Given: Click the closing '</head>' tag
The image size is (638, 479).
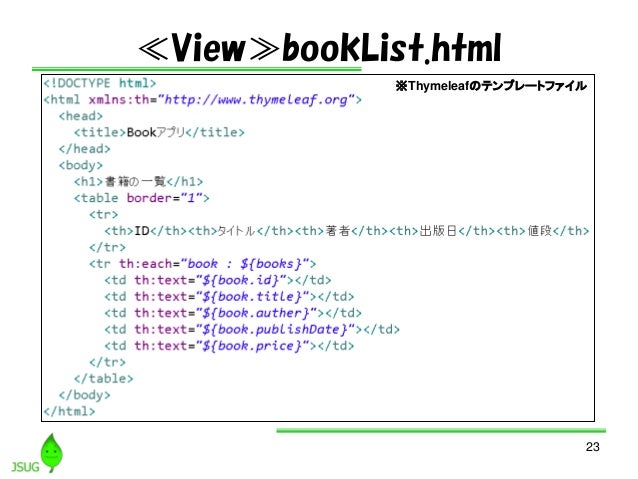Looking at the screenshot, I should pos(84,149).
